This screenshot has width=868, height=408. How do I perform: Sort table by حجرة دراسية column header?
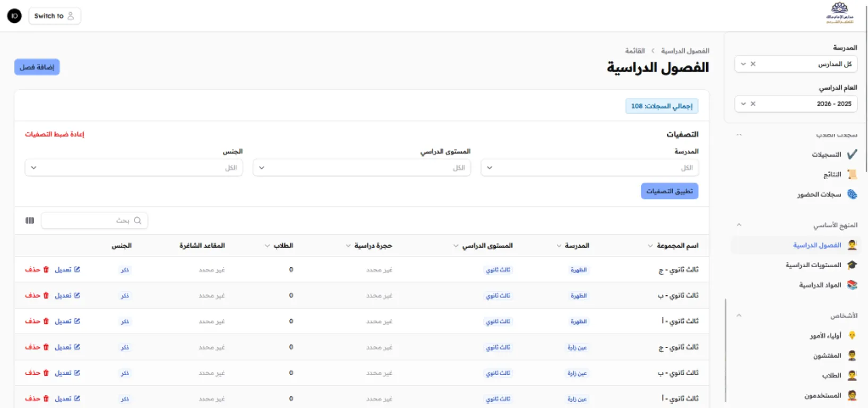[368, 245]
